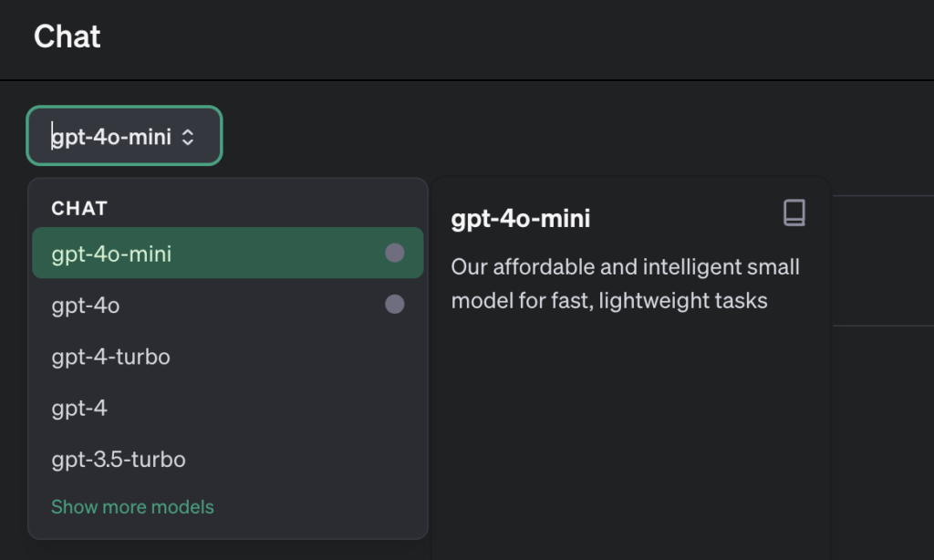
Task: Click the gray dot beside gpt-4o-mini
Action: pos(394,253)
